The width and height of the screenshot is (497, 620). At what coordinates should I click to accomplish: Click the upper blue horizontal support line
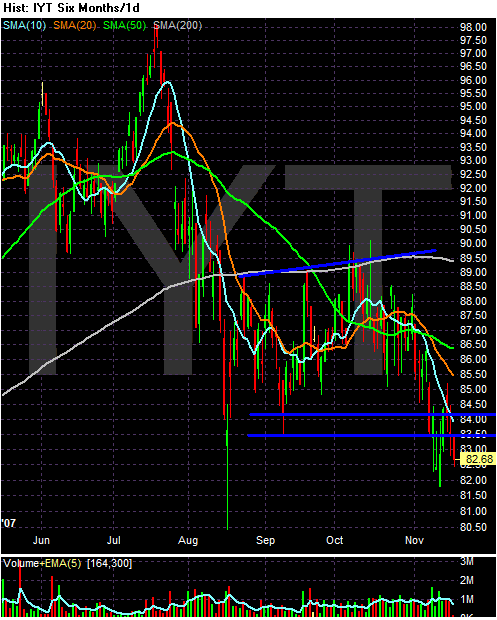[372, 414]
